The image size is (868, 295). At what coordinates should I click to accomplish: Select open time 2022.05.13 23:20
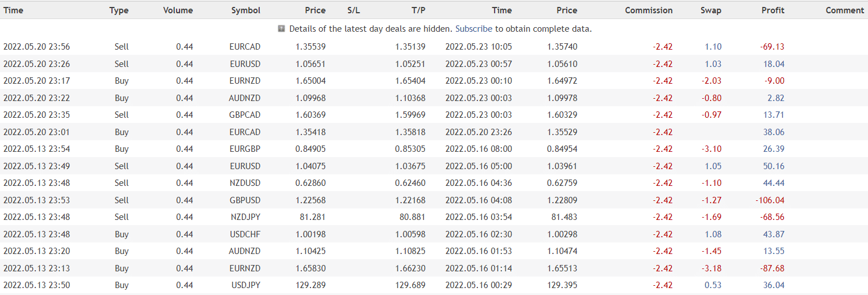click(36, 251)
